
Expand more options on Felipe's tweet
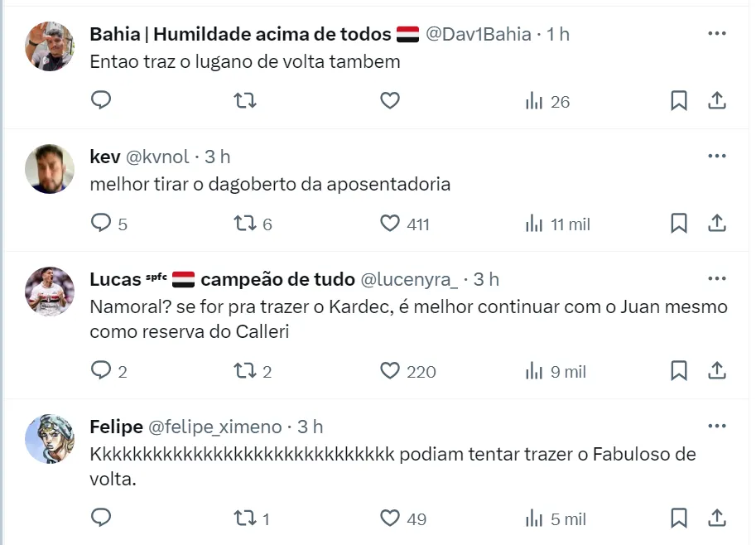[717, 426]
